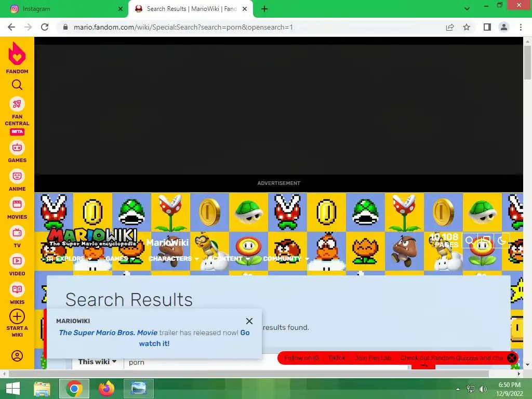The height and width of the screenshot is (399, 532).
Task: Open the TV section icon
Action: [x=17, y=233]
